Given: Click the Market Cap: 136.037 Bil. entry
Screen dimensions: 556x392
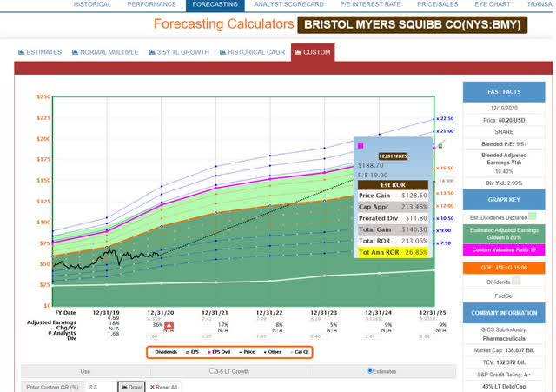Looking at the screenshot, I should click(504, 350).
